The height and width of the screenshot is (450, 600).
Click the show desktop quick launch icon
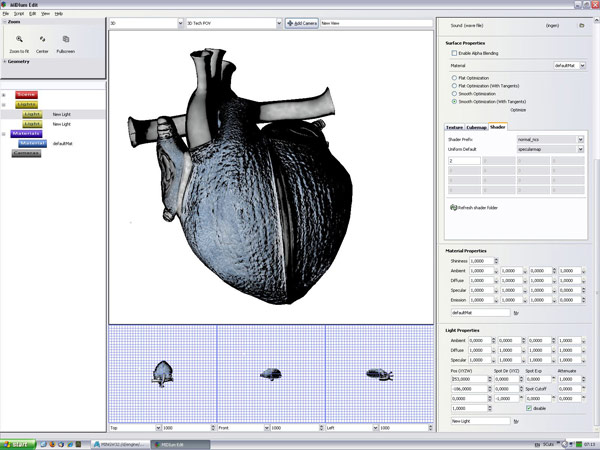tap(43, 445)
